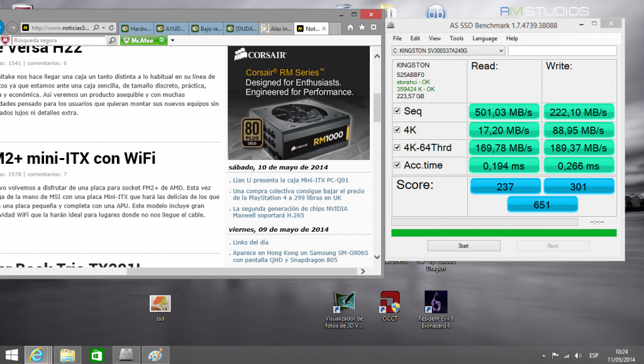This screenshot has width=644, height=364.
Task: Click the green benchmark progress bar
Action: (504, 233)
